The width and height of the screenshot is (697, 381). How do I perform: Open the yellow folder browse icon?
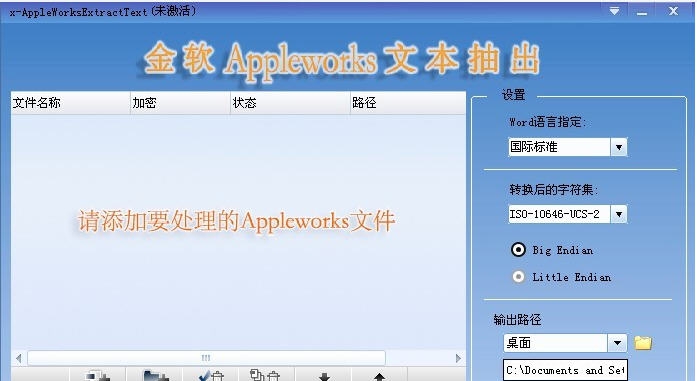[x=643, y=343]
